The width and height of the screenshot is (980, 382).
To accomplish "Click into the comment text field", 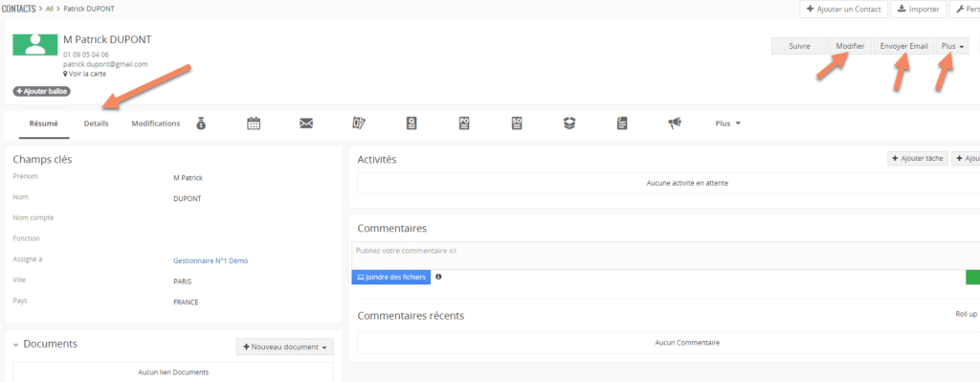I will pyautogui.click(x=666, y=256).
